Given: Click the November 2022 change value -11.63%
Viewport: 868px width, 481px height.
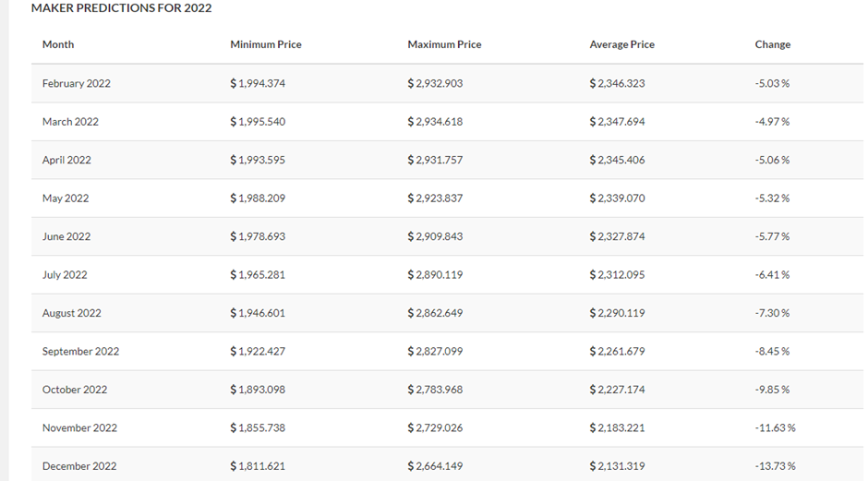Looking at the screenshot, I should [x=775, y=428].
